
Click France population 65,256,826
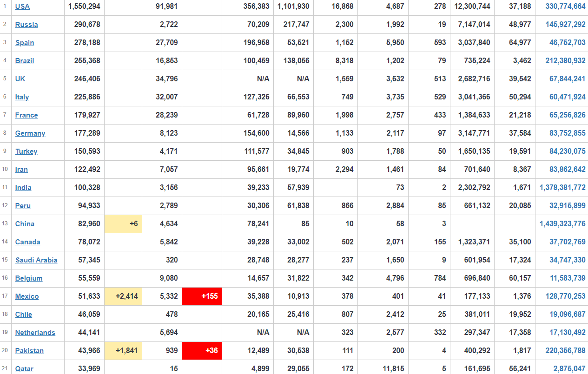[x=567, y=115]
